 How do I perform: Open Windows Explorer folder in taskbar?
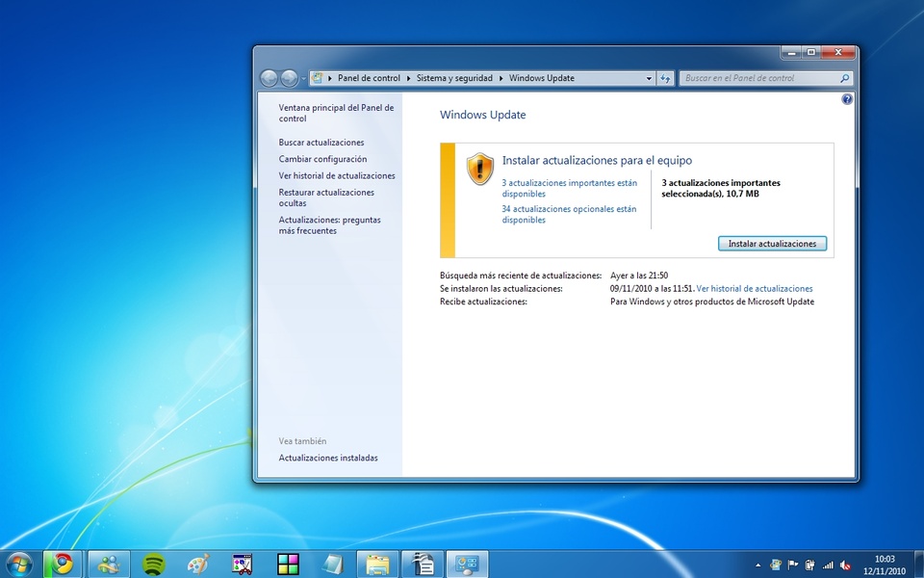[377, 564]
